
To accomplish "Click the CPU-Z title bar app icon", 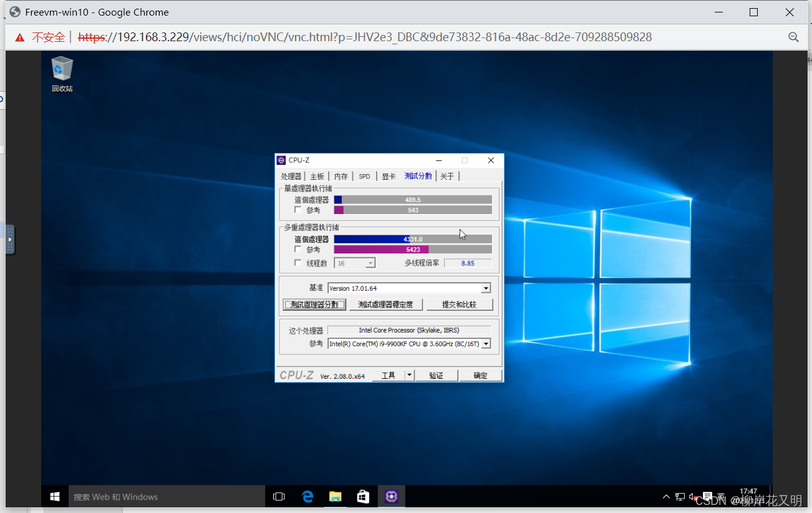I will coord(281,160).
